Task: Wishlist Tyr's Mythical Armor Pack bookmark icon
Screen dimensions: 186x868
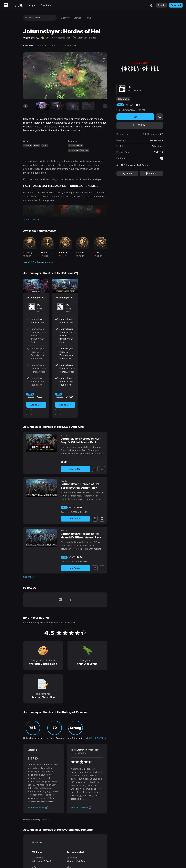Action: pos(102,519)
